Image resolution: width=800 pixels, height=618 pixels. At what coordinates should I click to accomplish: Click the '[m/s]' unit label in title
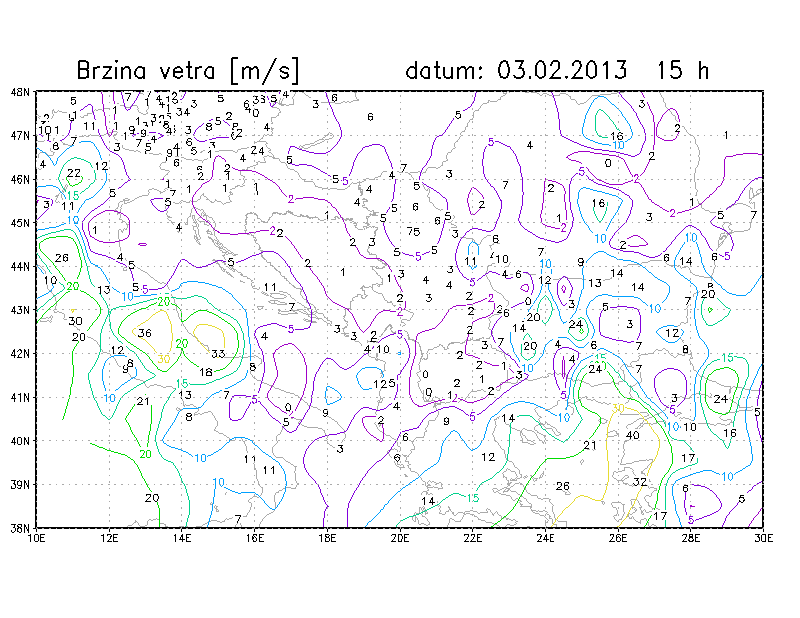[x=264, y=70]
